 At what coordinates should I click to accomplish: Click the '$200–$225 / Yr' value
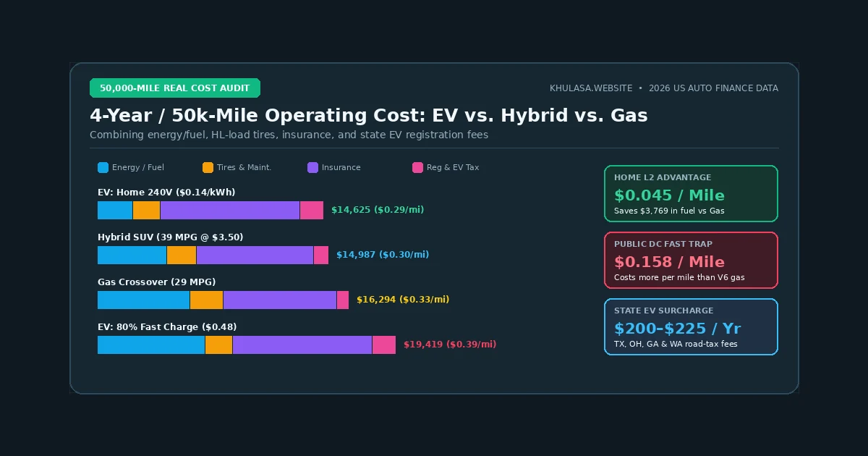point(678,329)
